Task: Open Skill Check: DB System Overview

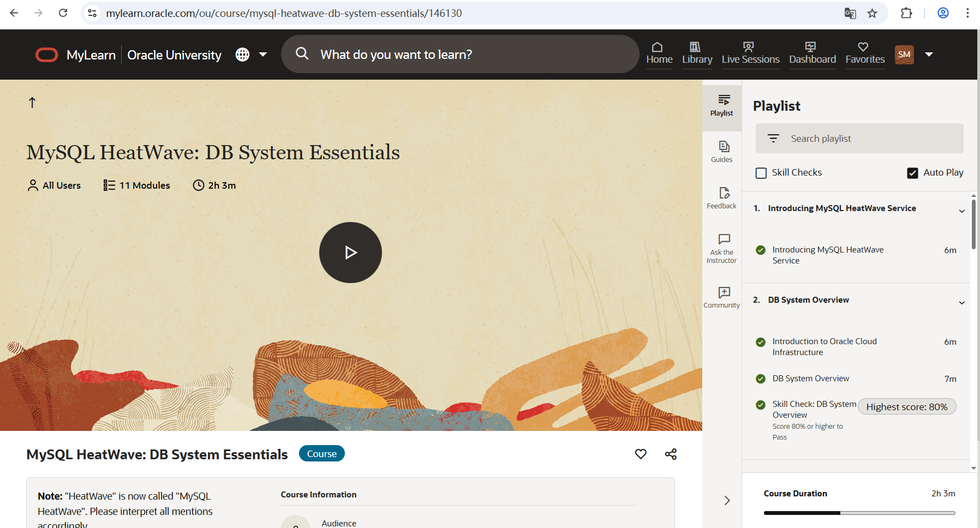Action: point(814,410)
